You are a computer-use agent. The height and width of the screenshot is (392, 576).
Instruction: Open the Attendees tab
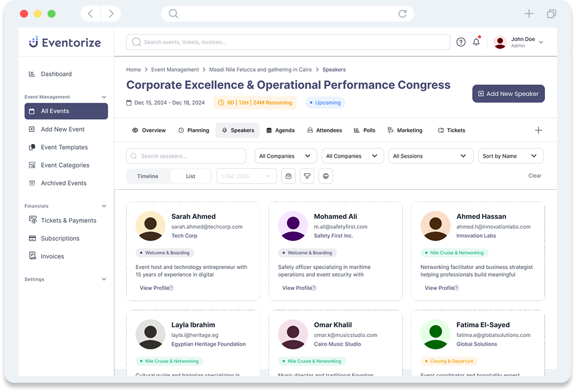(324, 130)
